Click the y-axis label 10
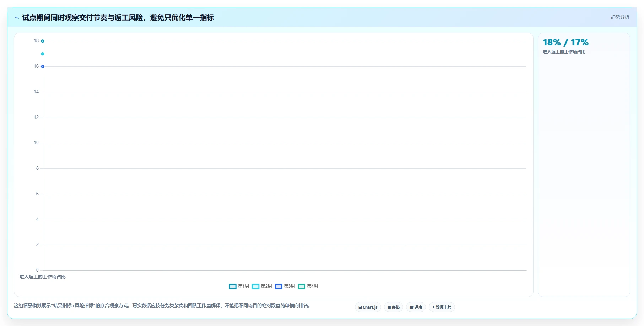Screen dimensions: 644x326 36,143
